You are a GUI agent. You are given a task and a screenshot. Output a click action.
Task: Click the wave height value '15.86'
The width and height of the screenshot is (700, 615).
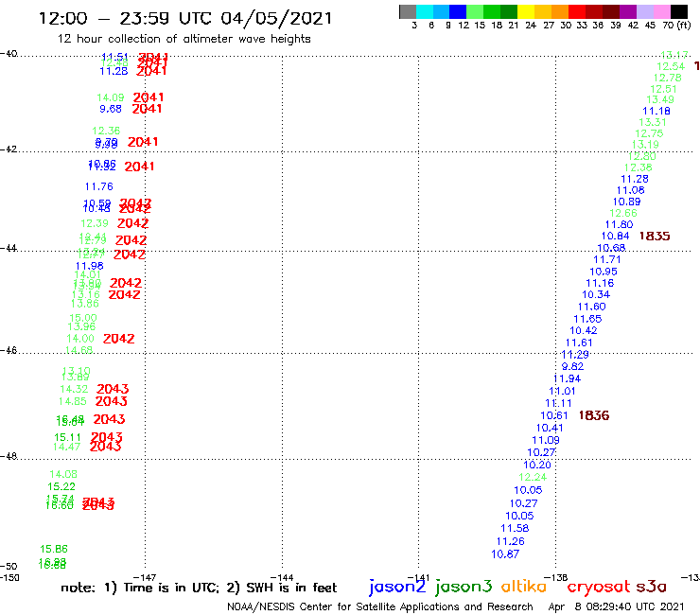coord(54,549)
